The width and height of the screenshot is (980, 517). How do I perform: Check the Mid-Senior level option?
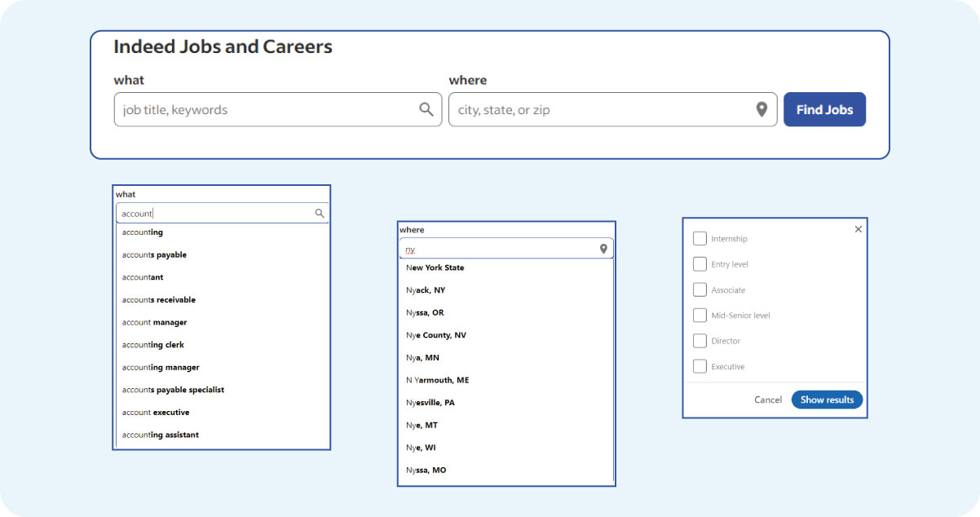(700, 315)
